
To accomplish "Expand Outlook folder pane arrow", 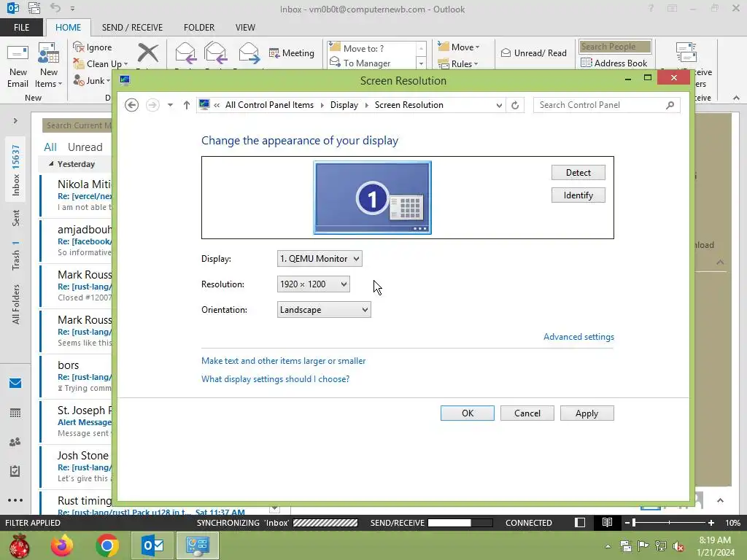I will click(15, 121).
